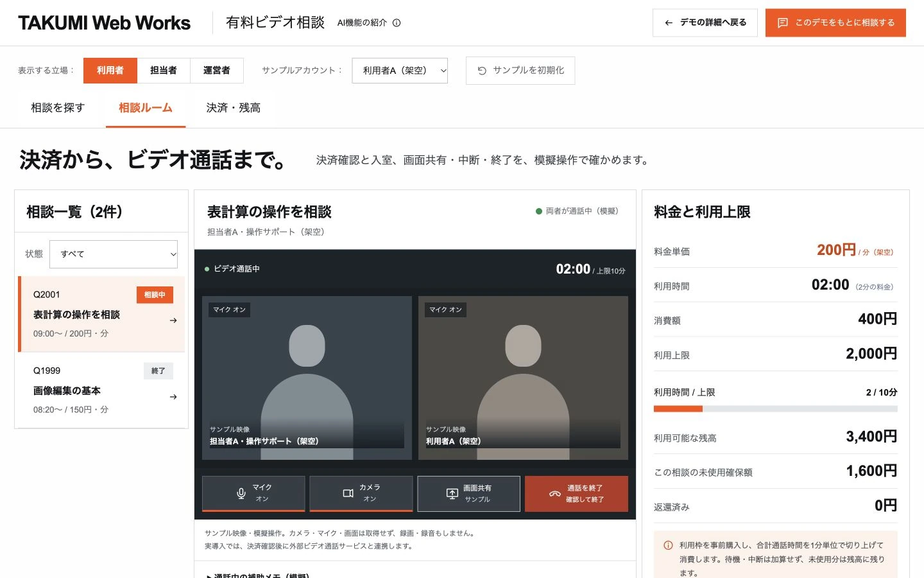Click the 1,600円 未使用確保額 value

871,471
